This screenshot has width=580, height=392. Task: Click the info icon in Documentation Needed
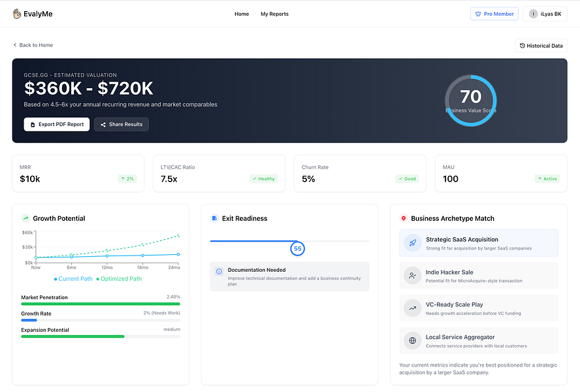pyautogui.click(x=219, y=272)
